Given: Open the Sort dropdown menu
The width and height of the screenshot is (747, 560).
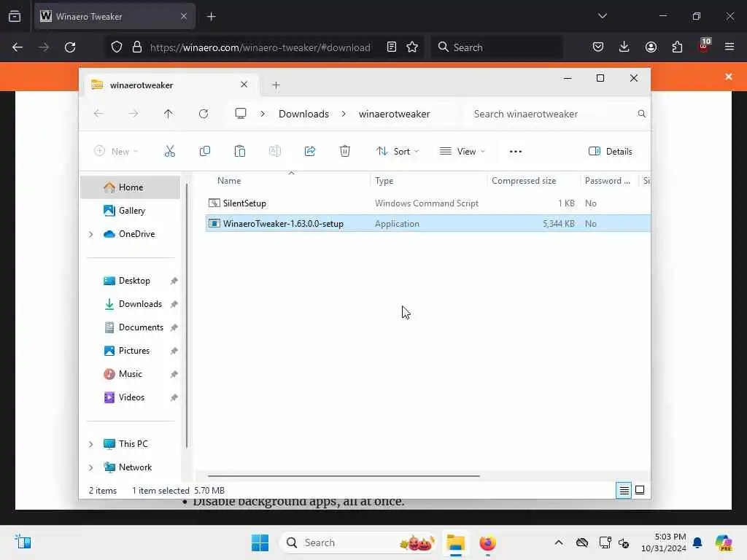Looking at the screenshot, I should [x=398, y=152].
